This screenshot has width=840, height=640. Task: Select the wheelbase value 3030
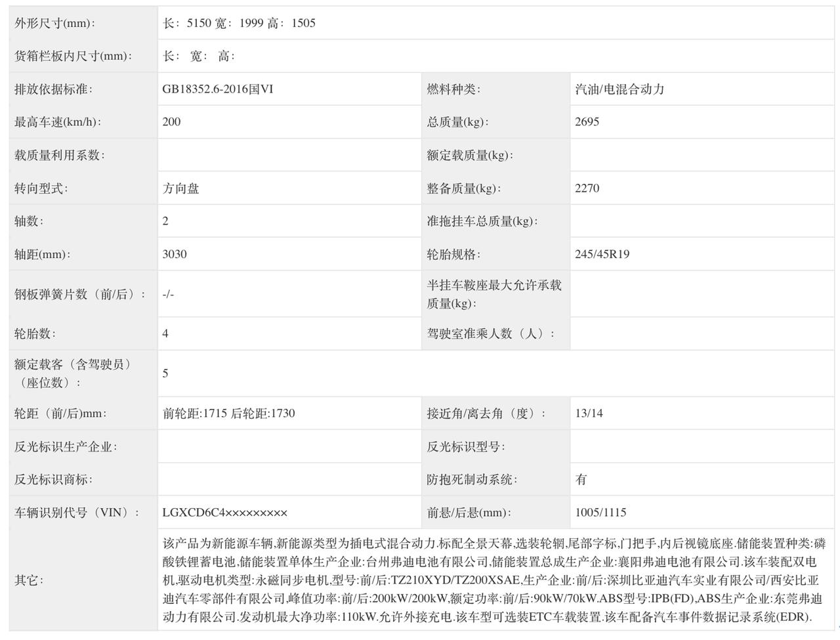pos(175,254)
